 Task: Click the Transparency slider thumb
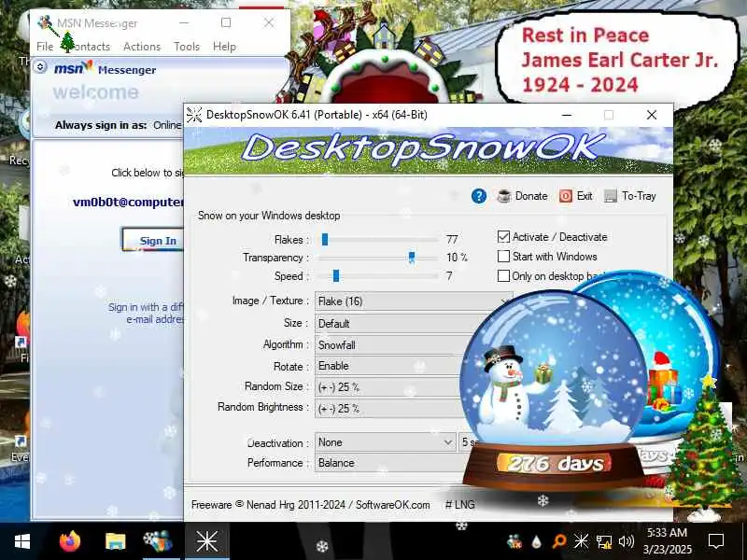(x=412, y=258)
